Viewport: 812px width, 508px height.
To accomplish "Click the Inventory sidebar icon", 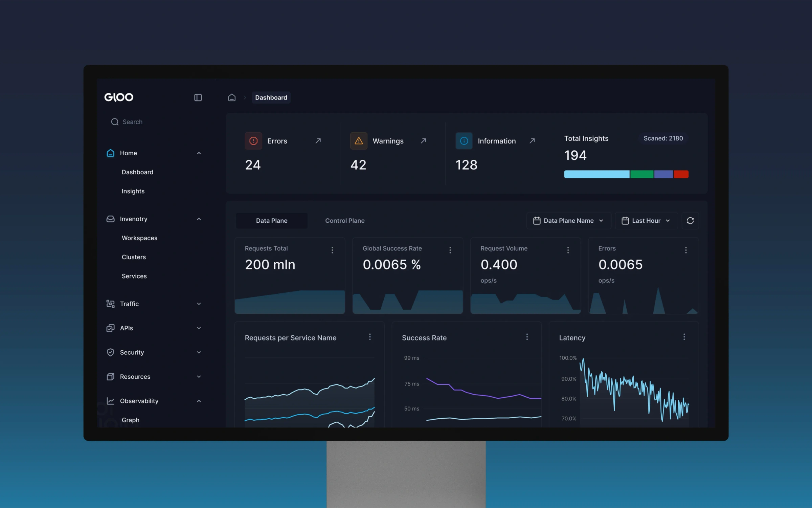I will click(x=110, y=218).
